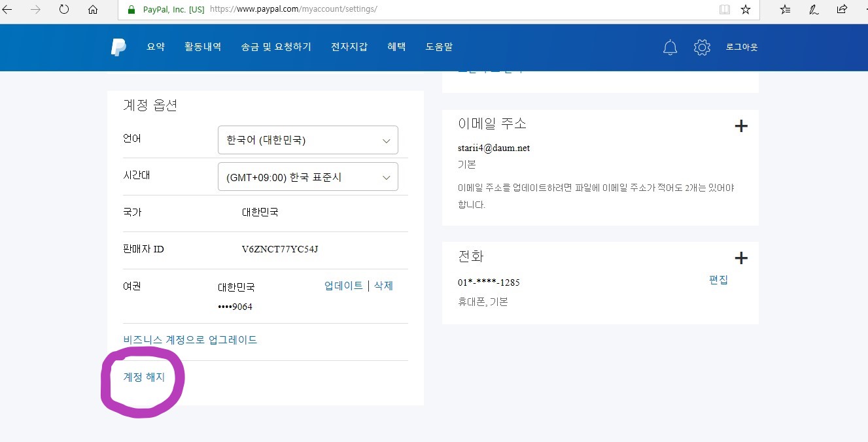Add page to favorites star icon
Viewport: 868px width, 442px height.
pyautogui.click(x=745, y=9)
